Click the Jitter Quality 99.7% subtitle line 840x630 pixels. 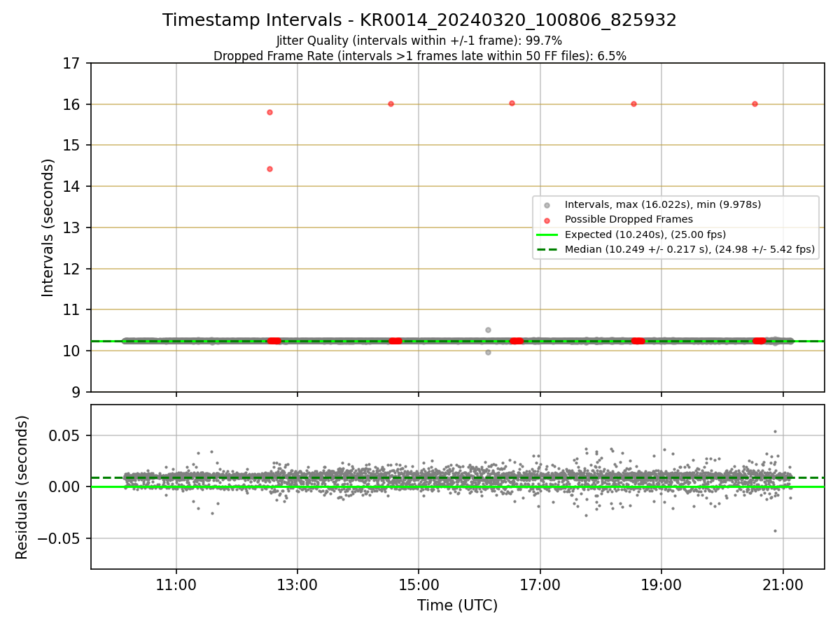(x=419, y=41)
